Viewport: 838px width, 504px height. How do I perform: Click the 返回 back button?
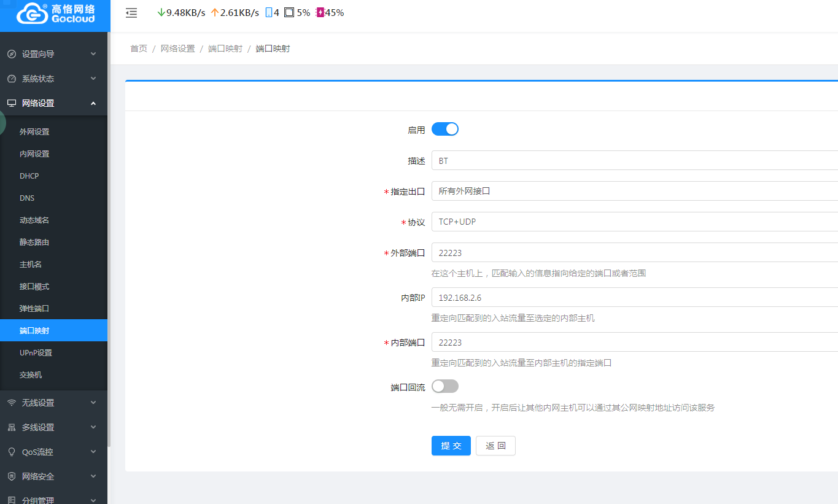[495, 446]
